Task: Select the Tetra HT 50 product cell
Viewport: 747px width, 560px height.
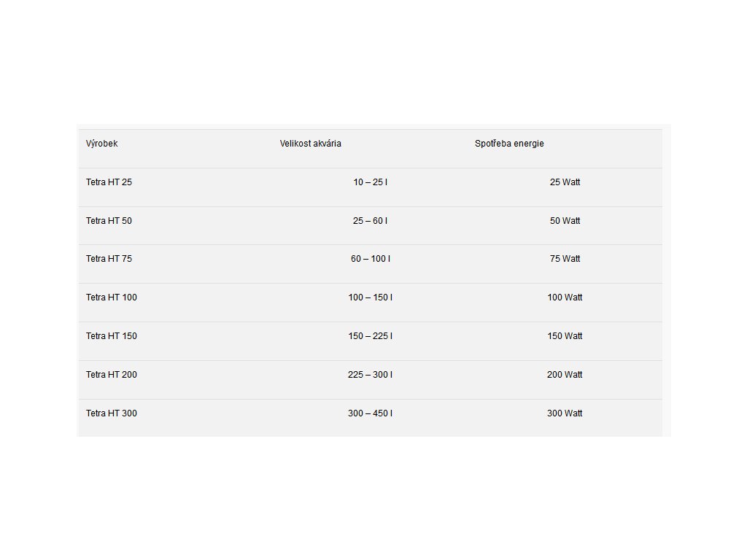Action: coord(109,221)
